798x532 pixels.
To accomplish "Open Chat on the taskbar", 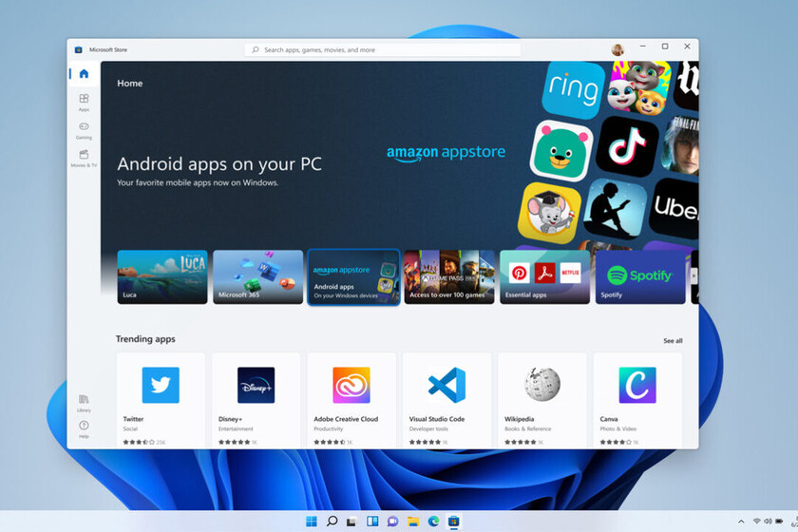I will (x=392, y=522).
